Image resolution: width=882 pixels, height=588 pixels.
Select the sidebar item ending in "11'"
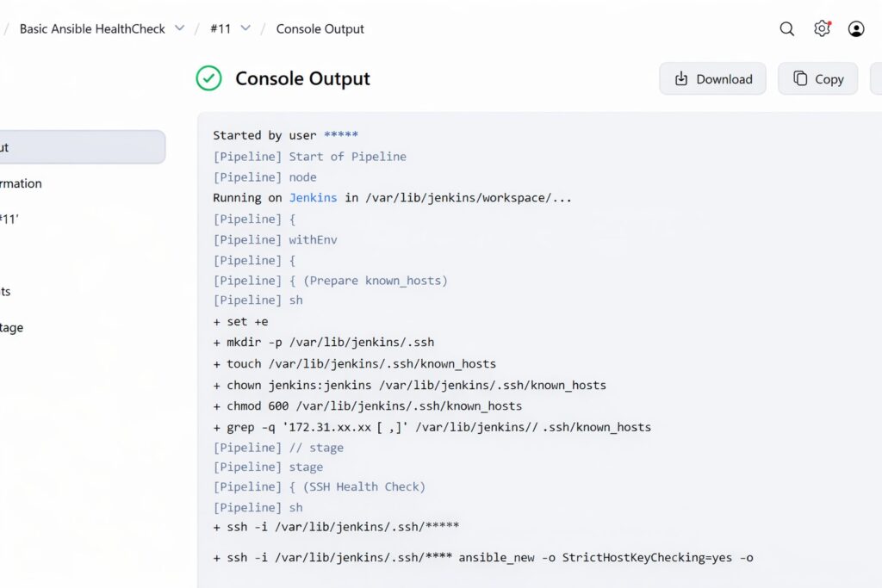pos(9,220)
